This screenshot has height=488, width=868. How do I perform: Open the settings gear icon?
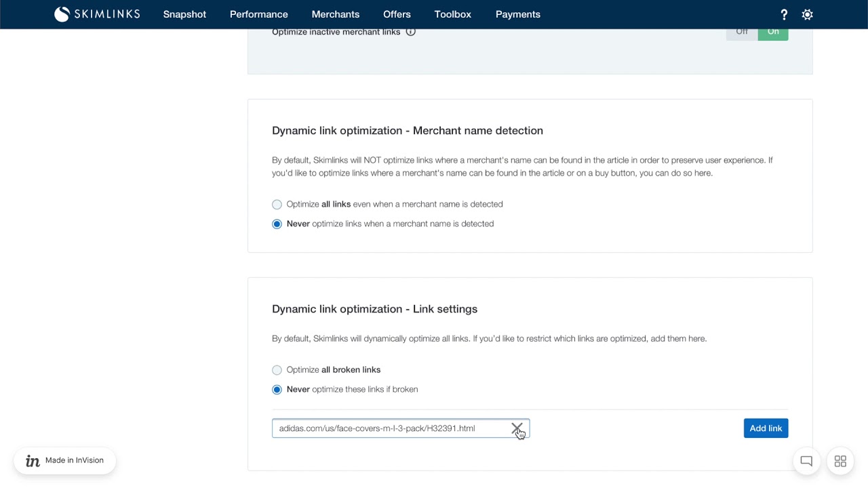[807, 14]
